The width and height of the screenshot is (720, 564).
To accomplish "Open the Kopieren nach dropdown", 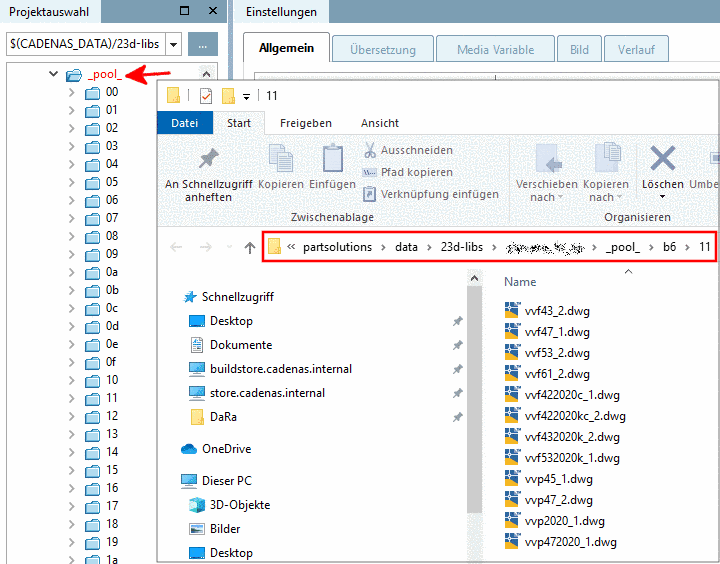I will coord(606,191).
